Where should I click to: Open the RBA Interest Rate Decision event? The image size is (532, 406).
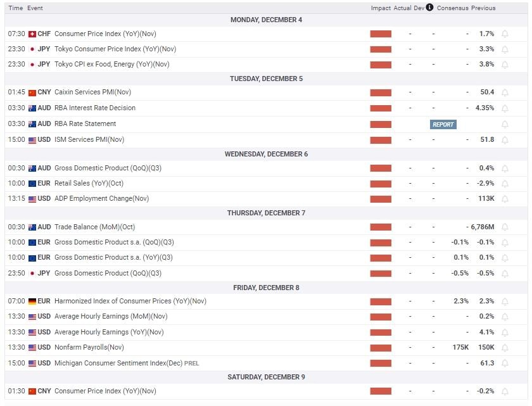point(95,108)
